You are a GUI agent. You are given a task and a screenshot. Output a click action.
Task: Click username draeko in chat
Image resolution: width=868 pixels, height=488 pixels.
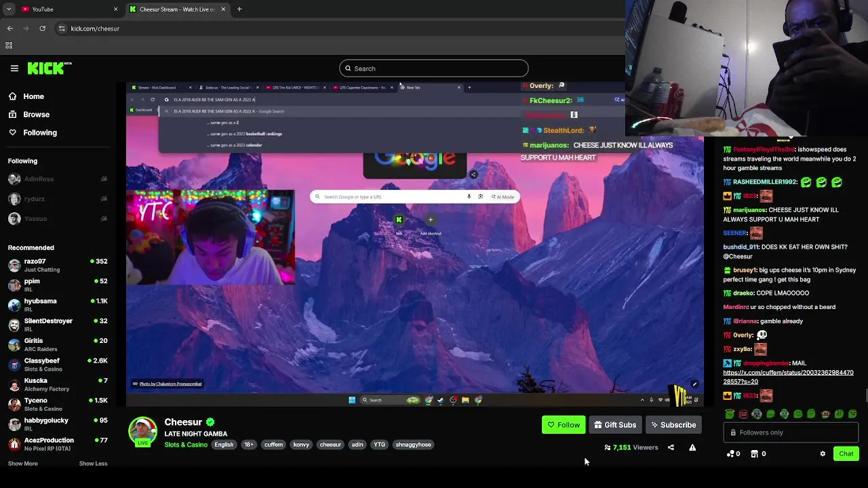[x=743, y=293]
